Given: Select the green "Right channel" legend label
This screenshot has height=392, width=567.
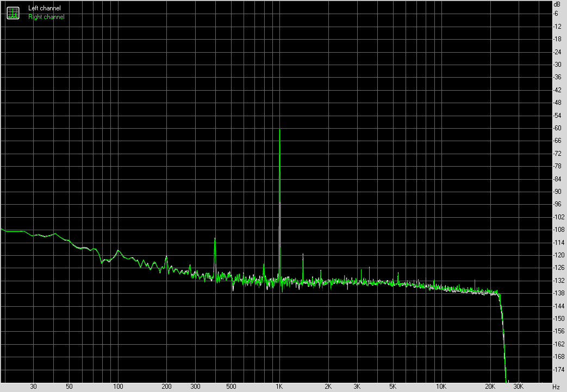Looking at the screenshot, I should tap(46, 17).
